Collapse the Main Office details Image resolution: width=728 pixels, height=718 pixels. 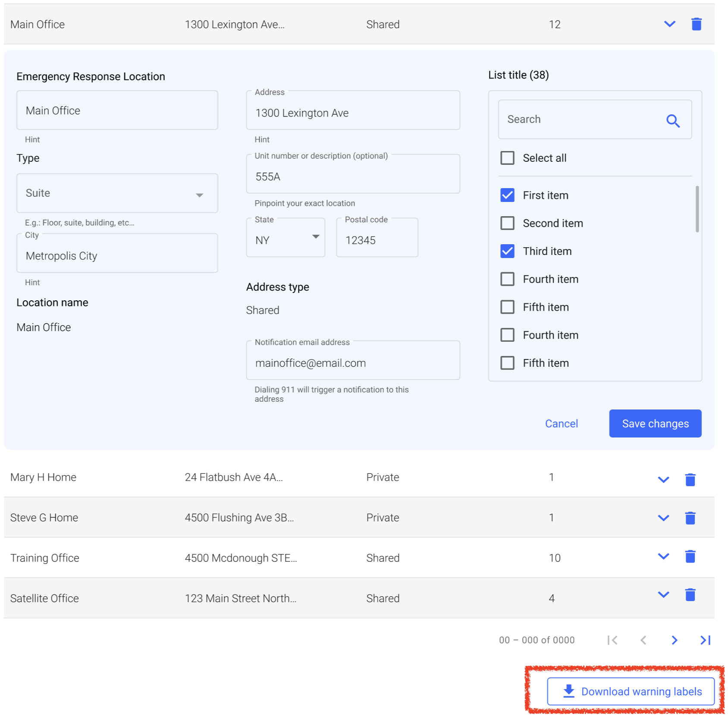coord(670,24)
